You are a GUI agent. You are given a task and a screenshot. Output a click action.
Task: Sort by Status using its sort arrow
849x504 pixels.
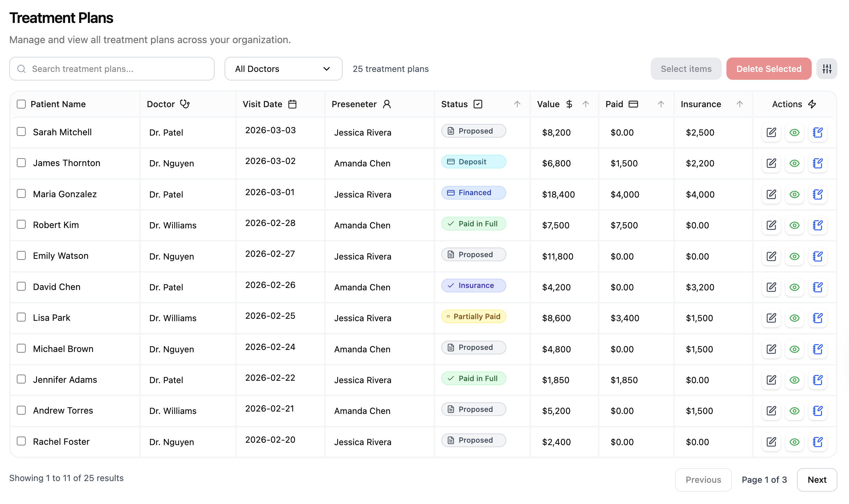coord(517,104)
